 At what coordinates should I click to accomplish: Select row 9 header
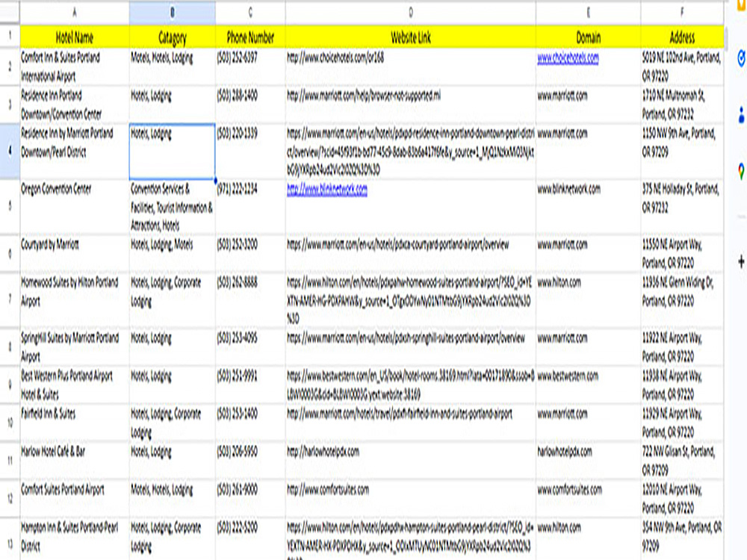(10, 385)
